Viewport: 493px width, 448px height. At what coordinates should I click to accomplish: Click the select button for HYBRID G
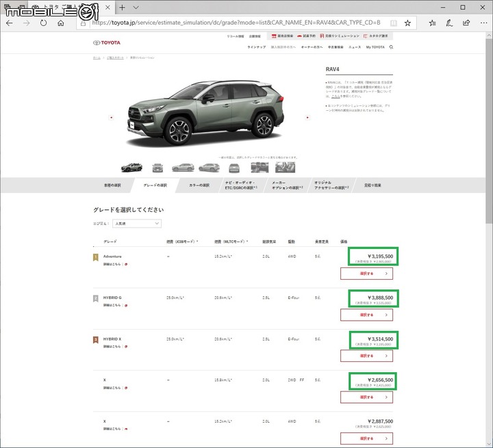point(366,315)
